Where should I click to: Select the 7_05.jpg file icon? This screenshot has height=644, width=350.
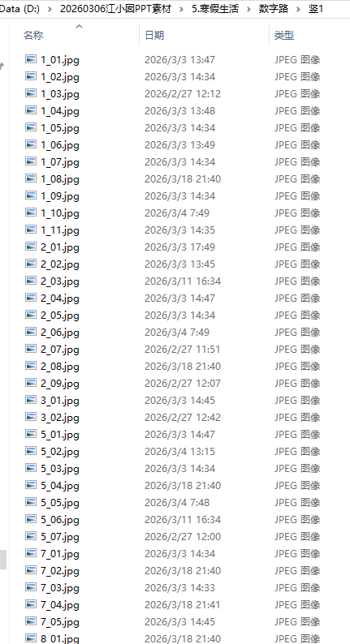coord(30,621)
